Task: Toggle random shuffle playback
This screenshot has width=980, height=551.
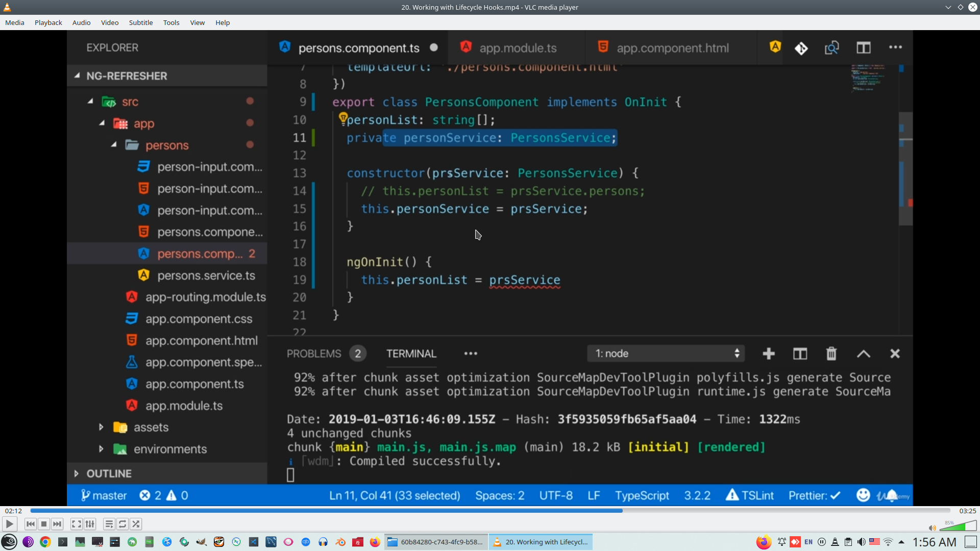Action: click(136, 524)
